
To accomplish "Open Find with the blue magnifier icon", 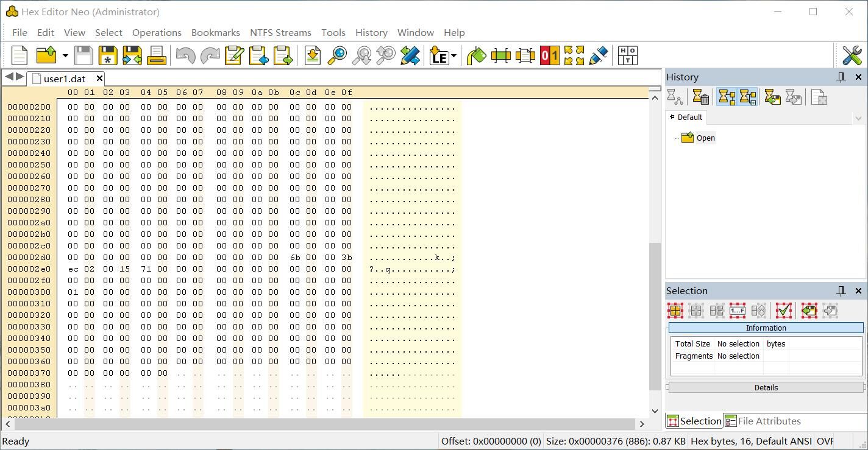I will 337,55.
